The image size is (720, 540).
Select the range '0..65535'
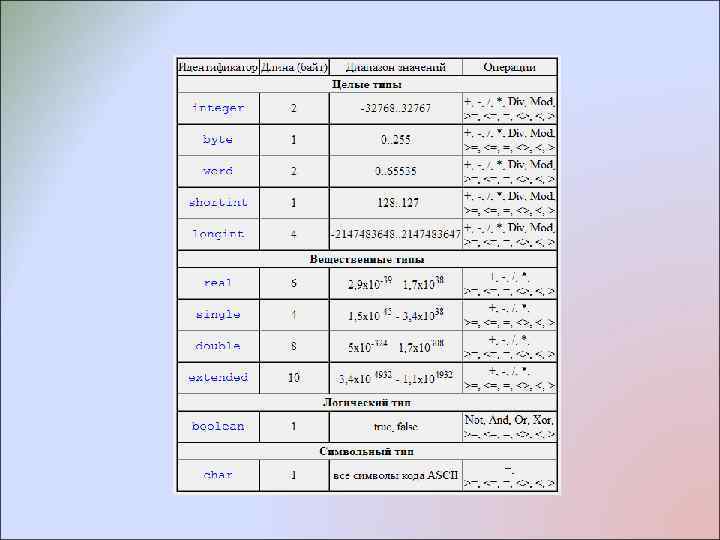(395, 171)
